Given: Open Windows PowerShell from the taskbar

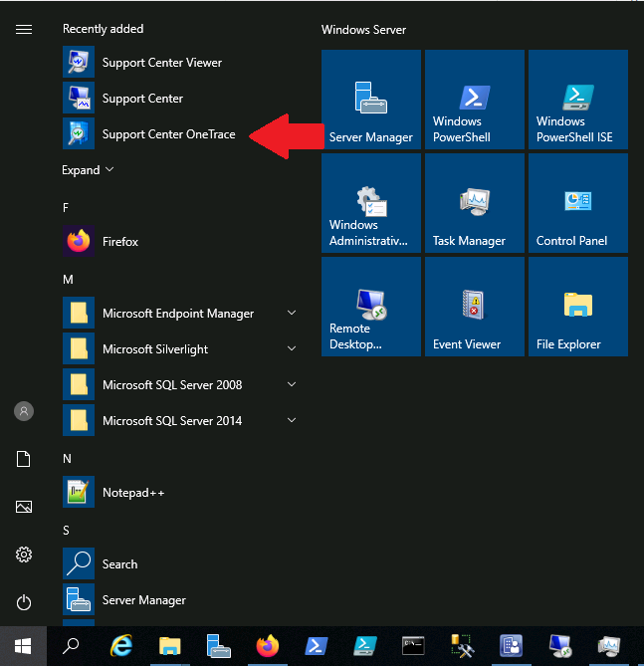Looking at the screenshot, I should (317, 646).
